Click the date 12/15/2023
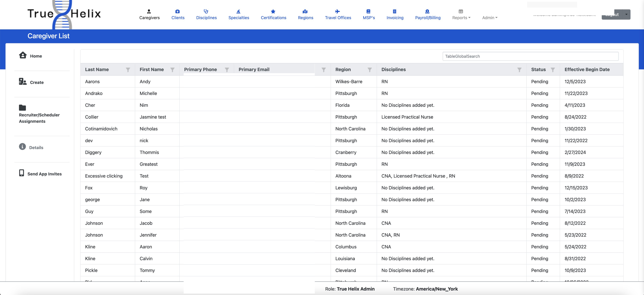644x295 pixels. tap(576, 188)
